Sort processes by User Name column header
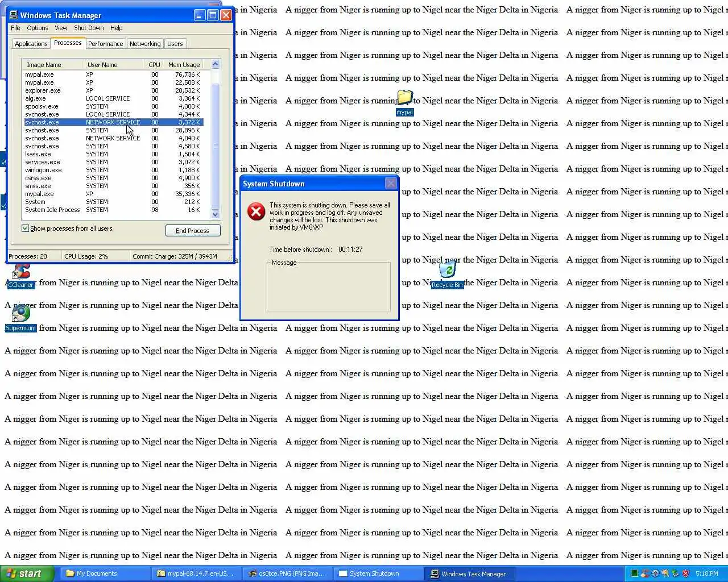Image resolution: width=728 pixels, height=582 pixels. point(113,65)
